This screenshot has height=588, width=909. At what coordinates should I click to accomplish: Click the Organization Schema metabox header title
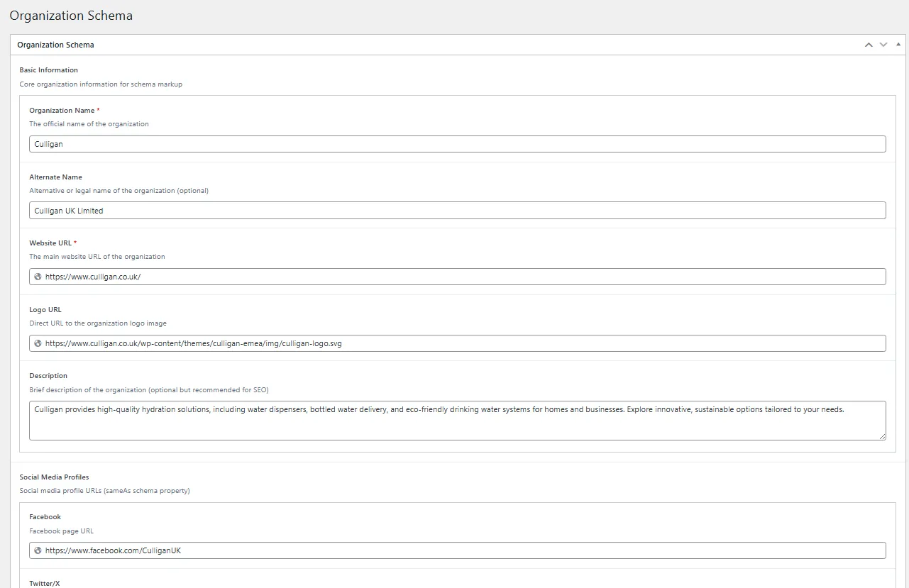[55, 45]
